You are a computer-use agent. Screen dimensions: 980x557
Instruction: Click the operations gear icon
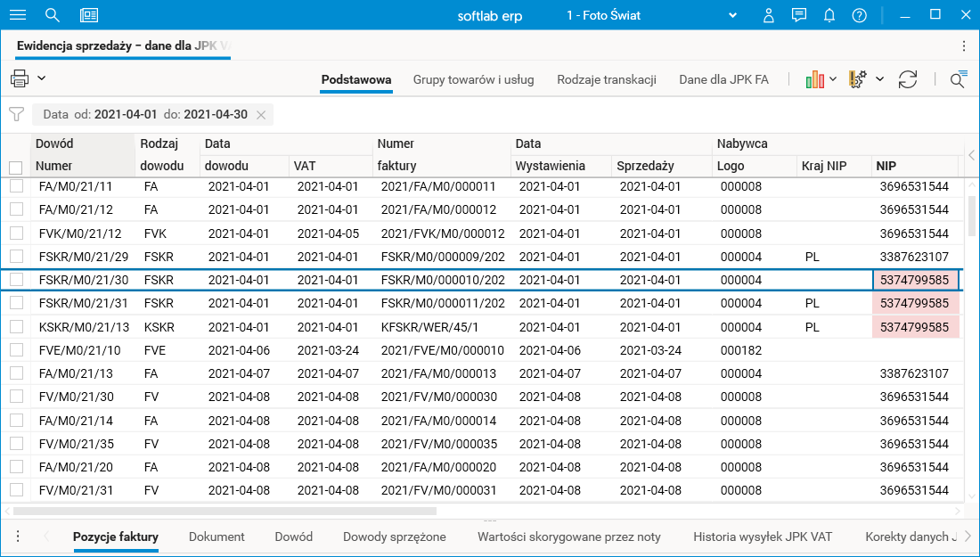[x=857, y=79]
